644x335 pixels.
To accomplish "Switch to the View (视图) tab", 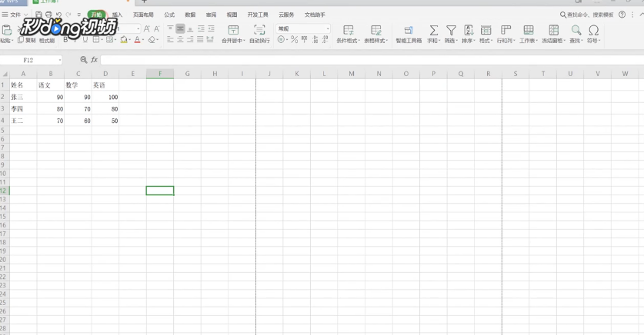I will pyautogui.click(x=232, y=15).
